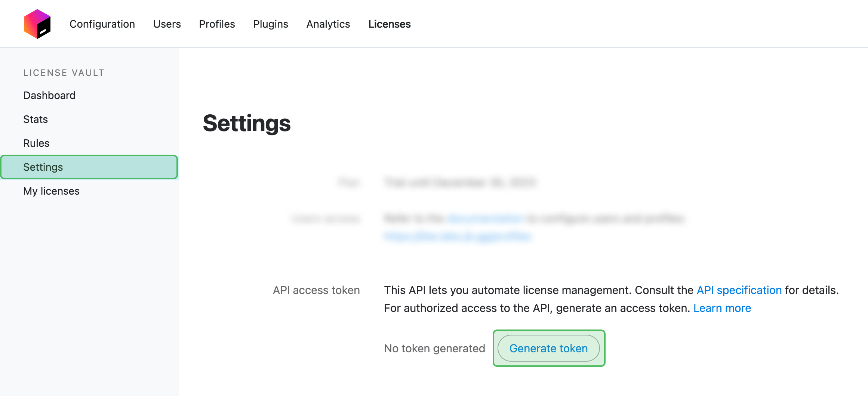868x396 pixels.
Task: Open the Analytics section
Action: [328, 24]
